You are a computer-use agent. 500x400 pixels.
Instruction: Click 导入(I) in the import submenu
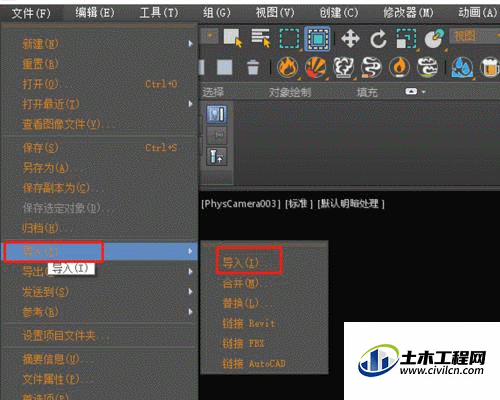pos(265,263)
